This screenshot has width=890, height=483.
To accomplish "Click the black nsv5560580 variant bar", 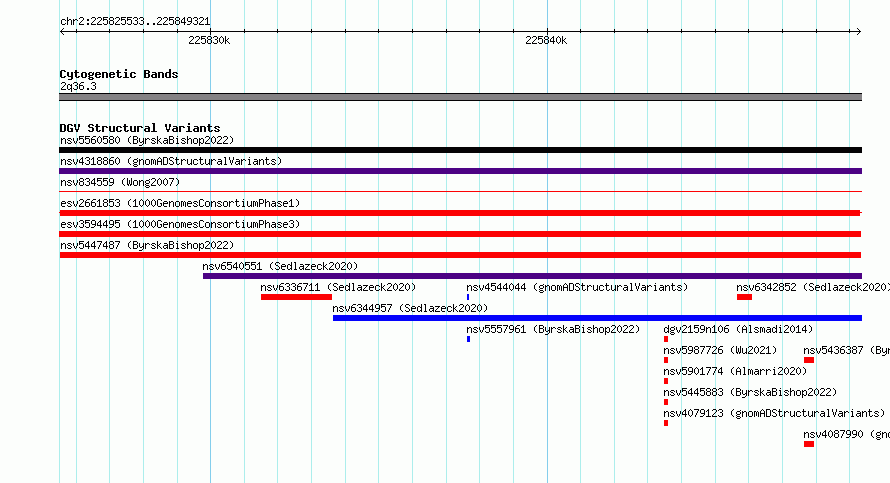I will coord(460,150).
